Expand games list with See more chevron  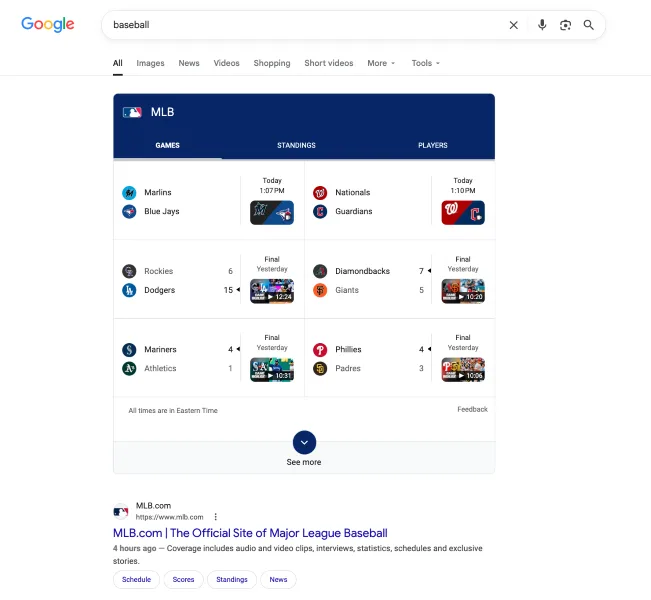click(304, 442)
